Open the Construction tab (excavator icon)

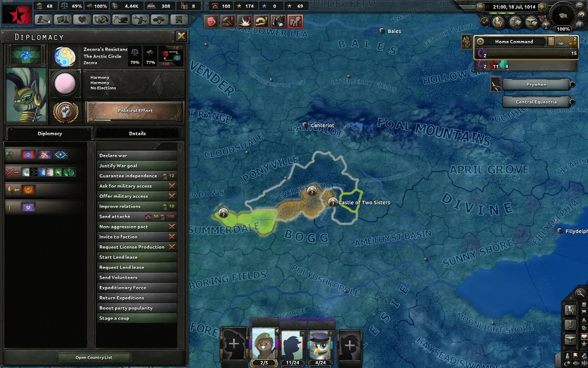pyautogui.click(x=121, y=19)
